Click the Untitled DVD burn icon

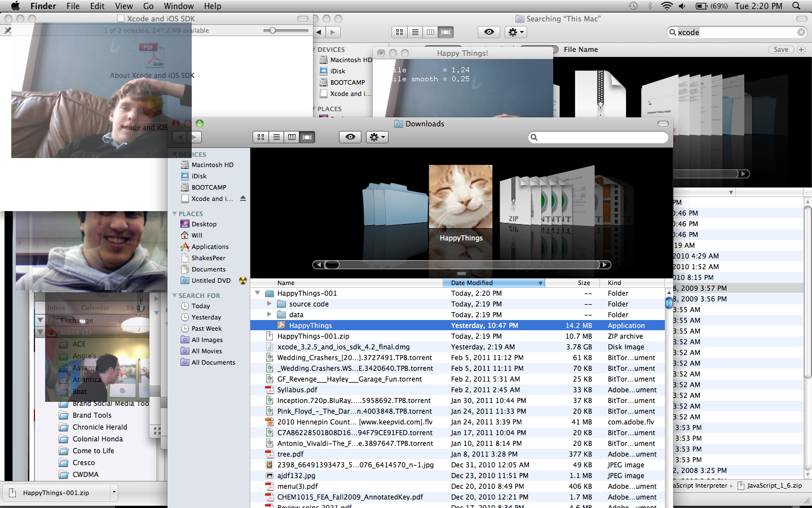[243, 281]
